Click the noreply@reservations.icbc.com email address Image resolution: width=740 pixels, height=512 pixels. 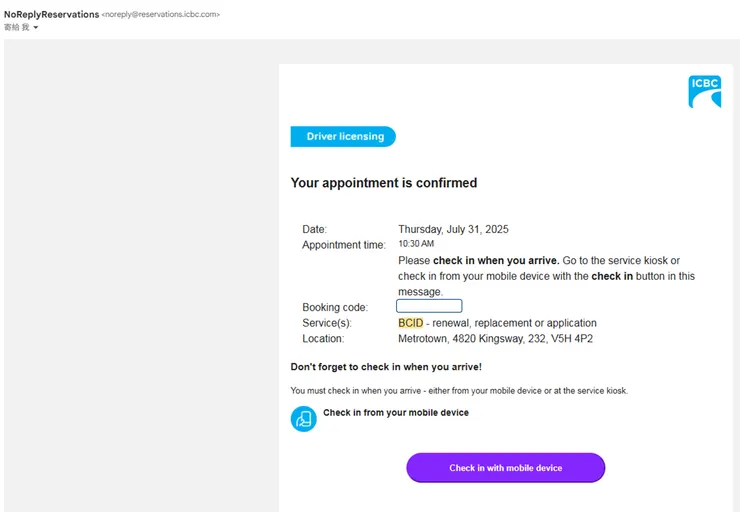click(161, 15)
